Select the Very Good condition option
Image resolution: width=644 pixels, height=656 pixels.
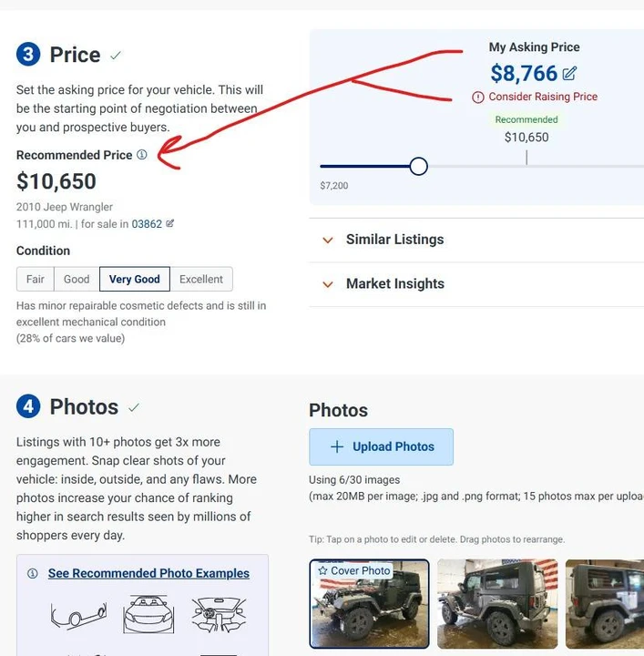click(x=135, y=279)
